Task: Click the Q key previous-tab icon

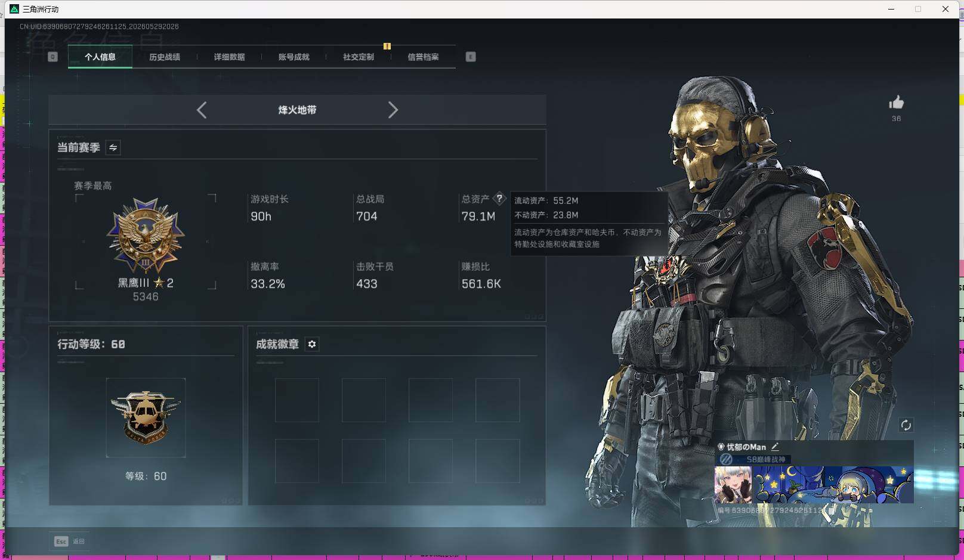Action: pyautogui.click(x=52, y=57)
